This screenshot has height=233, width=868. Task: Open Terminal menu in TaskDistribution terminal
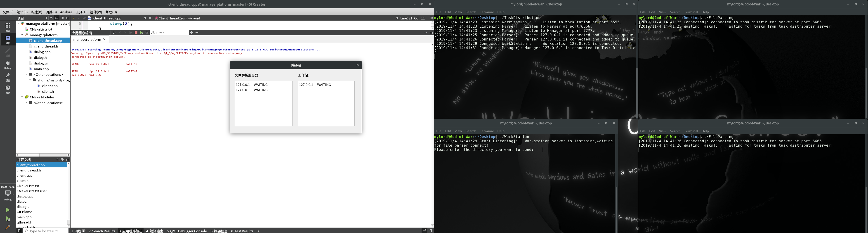click(487, 12)
